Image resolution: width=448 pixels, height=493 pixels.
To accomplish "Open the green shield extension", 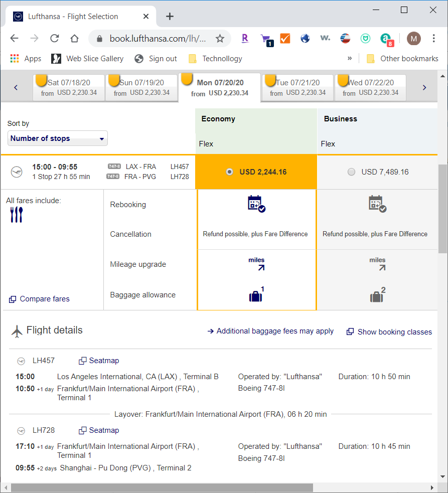I will (x=365, y=38).
